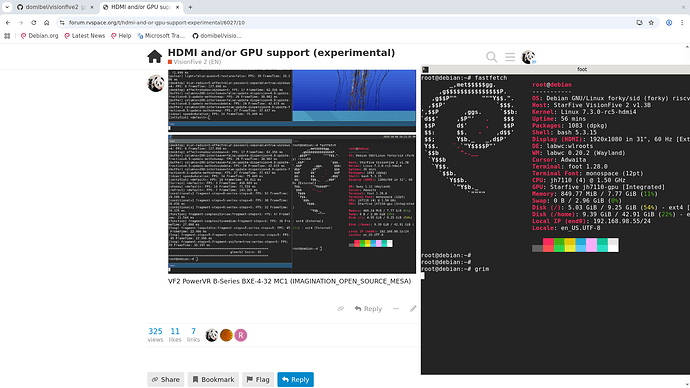This screenshot has height=388, width=690.
Task: Click the 325 views count
Action: (x=155, y=334)
